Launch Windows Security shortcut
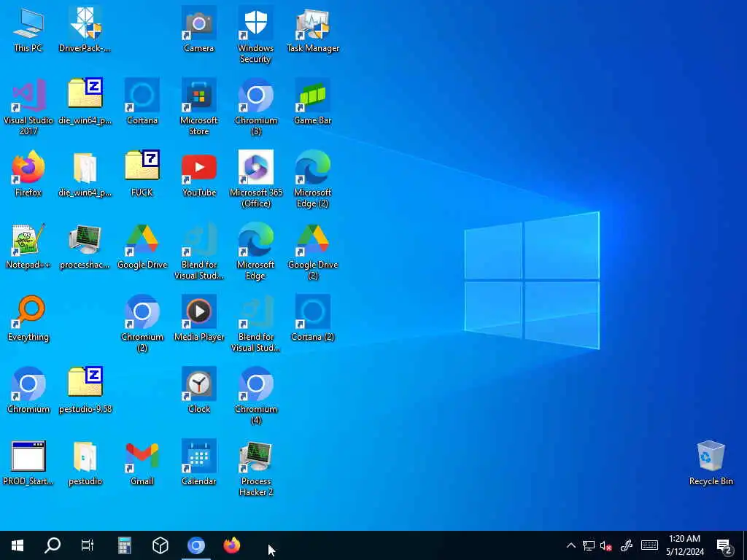747x560 pixels. (256, 35)
